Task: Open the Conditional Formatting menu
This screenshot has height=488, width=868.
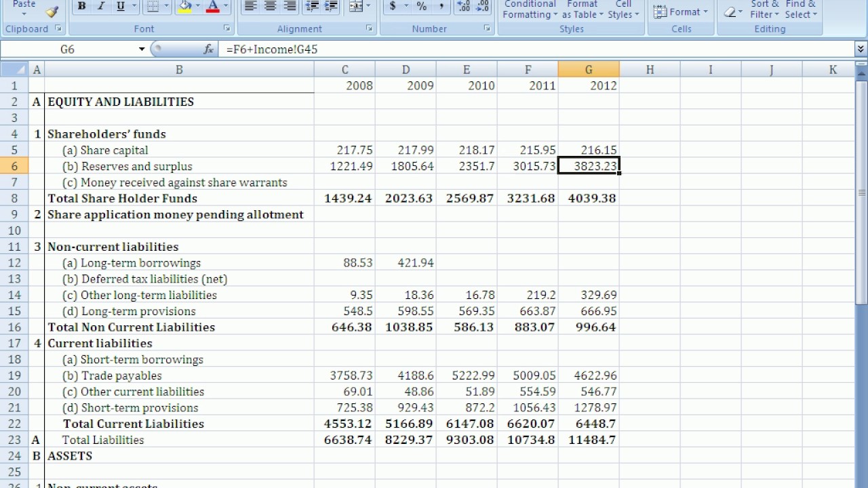Action: [530, 9]
